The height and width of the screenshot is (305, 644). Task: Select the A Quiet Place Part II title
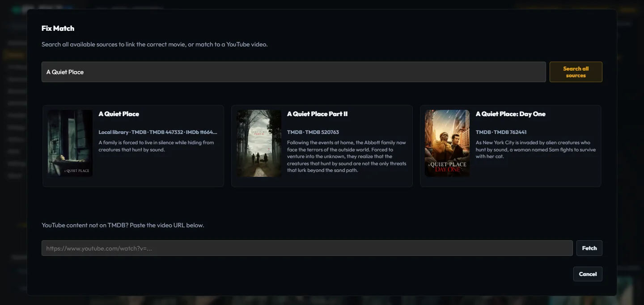coord(317,114)
